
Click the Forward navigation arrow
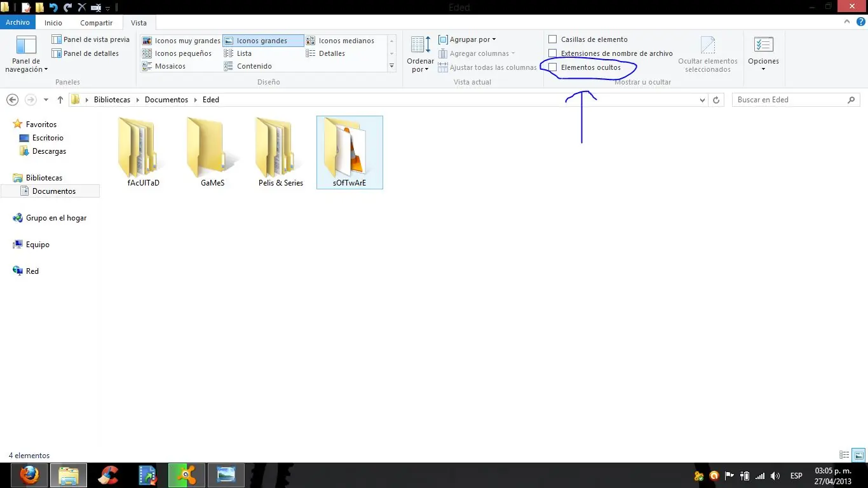[x=30, y=100]
